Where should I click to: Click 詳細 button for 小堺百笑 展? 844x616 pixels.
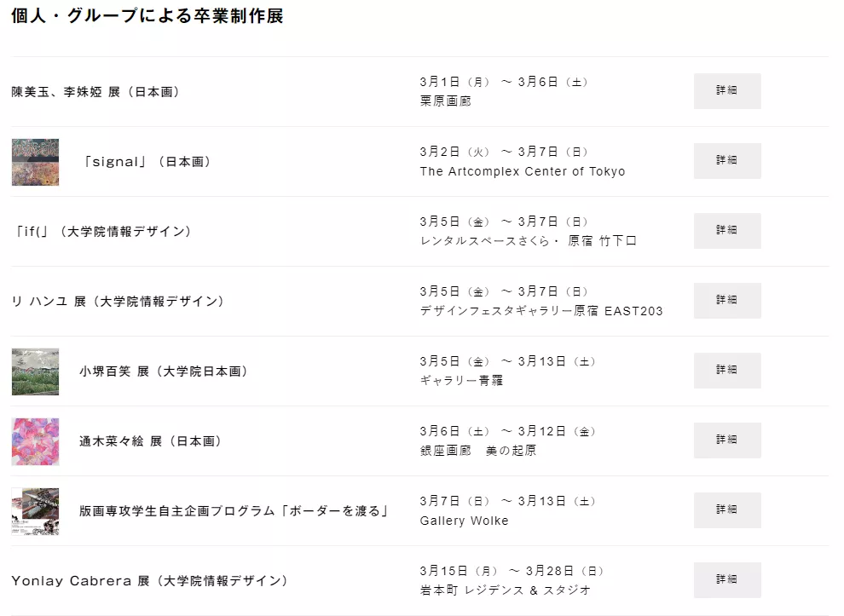[x=726, y=371]
